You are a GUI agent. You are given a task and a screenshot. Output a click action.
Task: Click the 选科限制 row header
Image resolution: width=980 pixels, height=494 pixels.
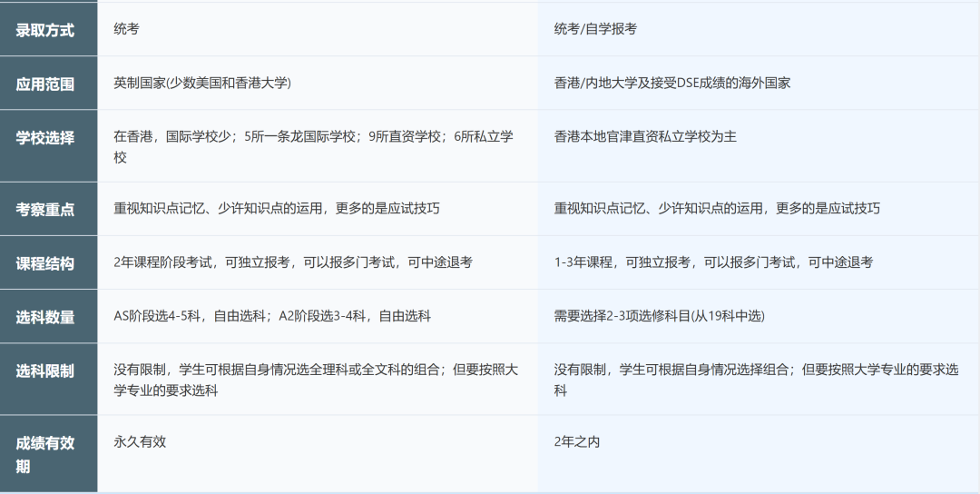(x=49, y=379)
